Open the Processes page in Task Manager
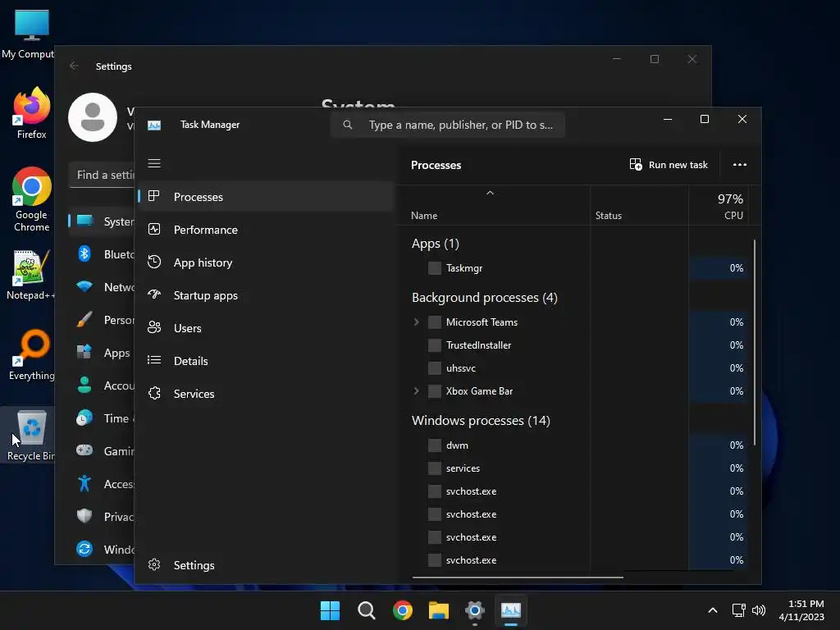This screenshot has height=630, width=840. coord(267,197)
